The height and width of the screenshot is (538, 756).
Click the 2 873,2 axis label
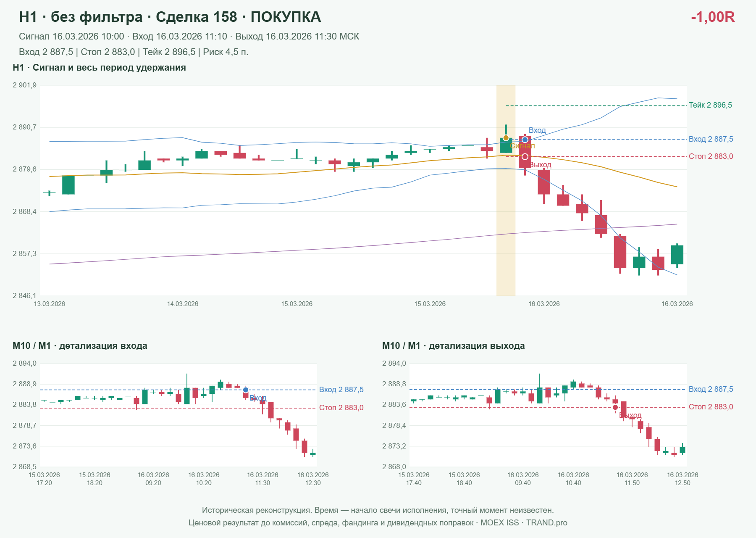(394, 446)
